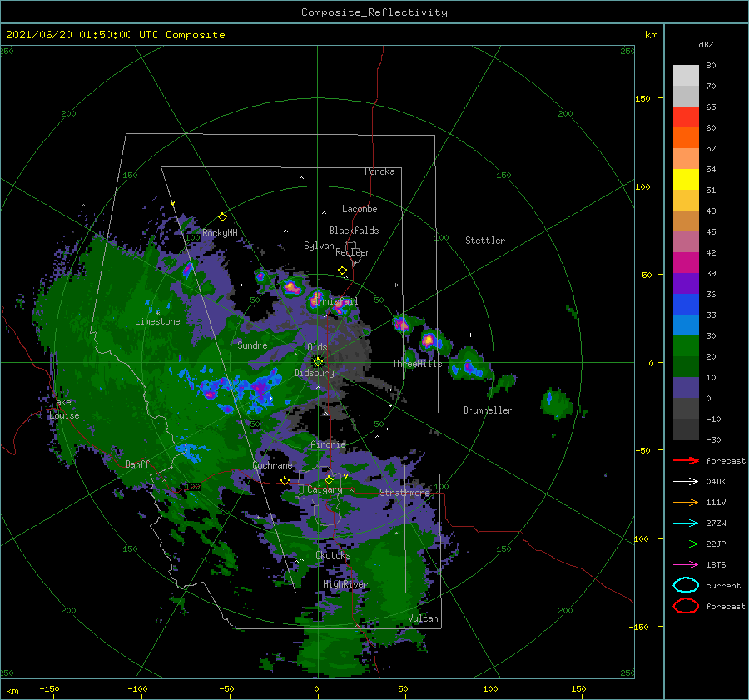The image size is (749, 700).
Task: Click the Banff label
Action: [x=137, y=464]
